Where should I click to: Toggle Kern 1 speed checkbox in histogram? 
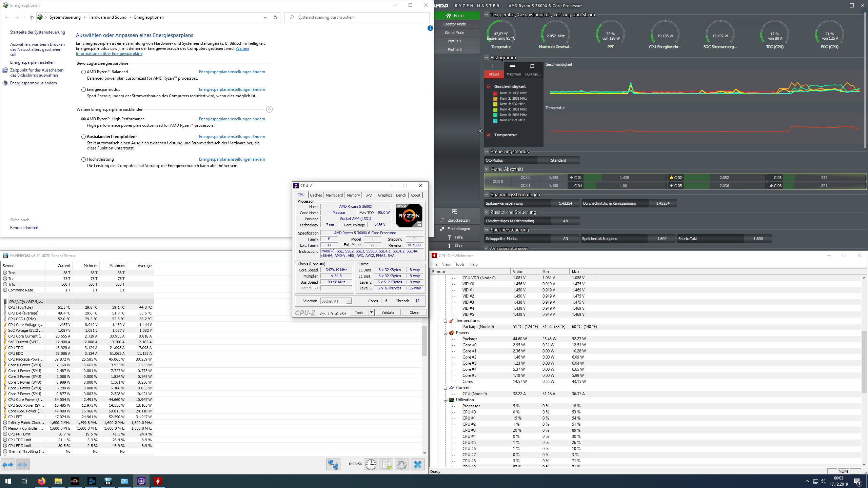coord(495,93)
